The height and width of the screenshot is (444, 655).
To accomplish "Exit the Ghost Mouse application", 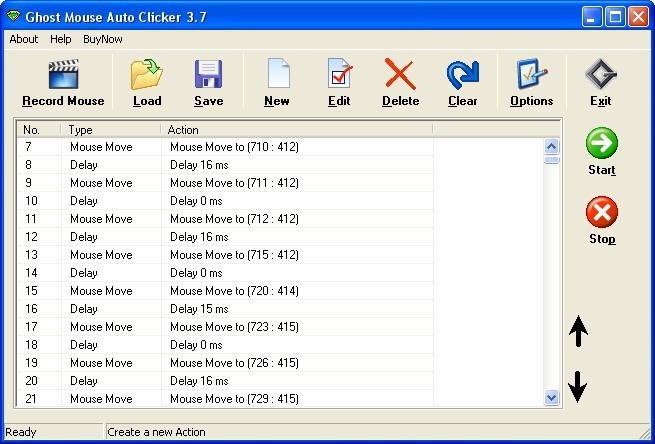I will (x=601, y=83).
